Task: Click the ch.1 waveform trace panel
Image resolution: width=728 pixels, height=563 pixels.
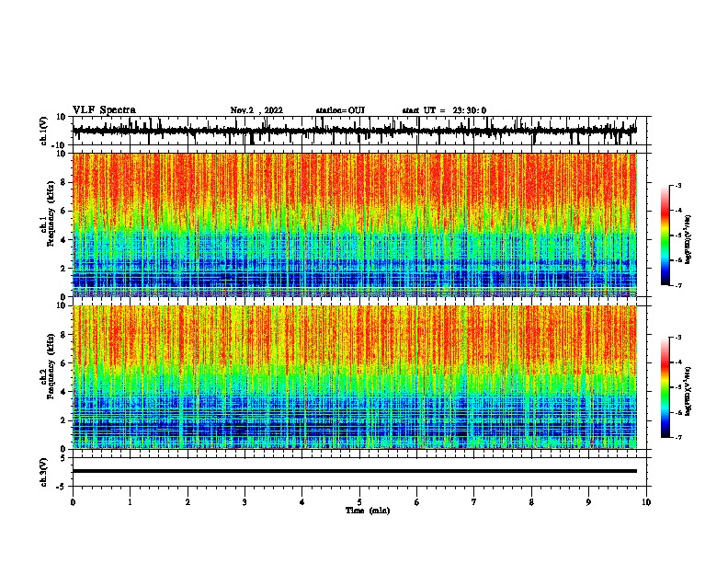Action: 359,131
